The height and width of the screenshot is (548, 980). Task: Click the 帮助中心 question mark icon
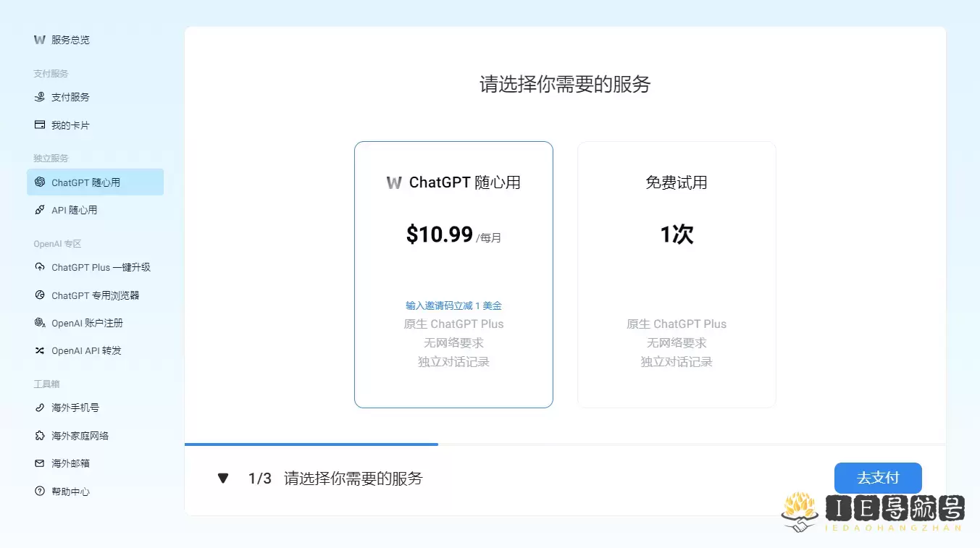pyautogui.click(x=40, y=492)
